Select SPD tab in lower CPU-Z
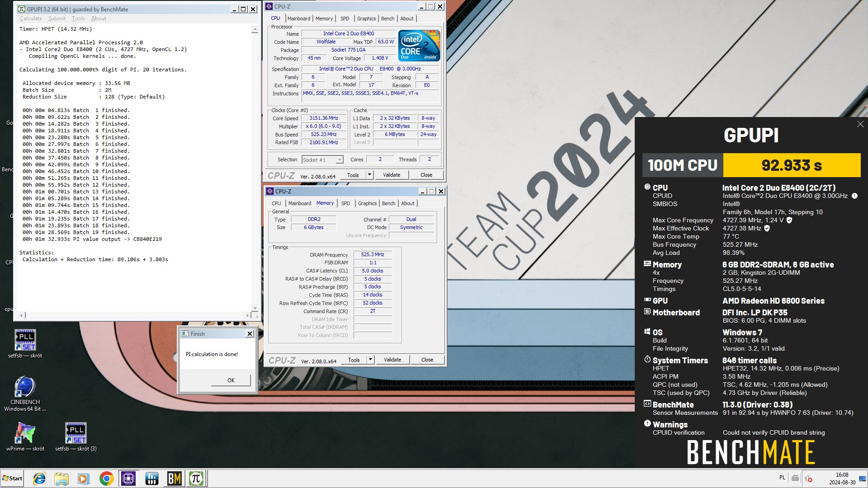 (x=346, y=203)
